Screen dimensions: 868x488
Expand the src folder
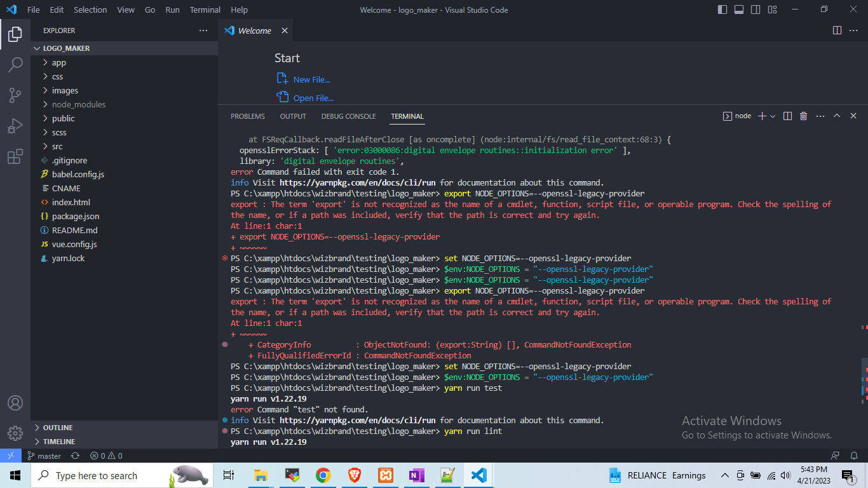click(x=57, y=146)
